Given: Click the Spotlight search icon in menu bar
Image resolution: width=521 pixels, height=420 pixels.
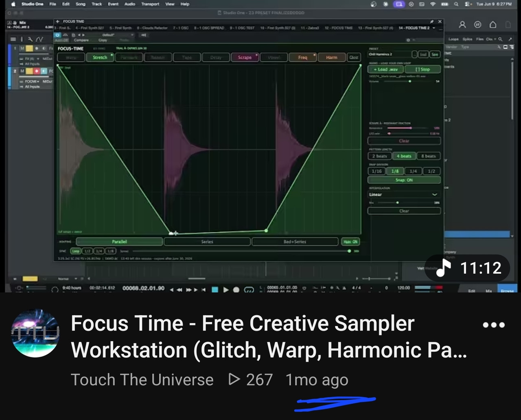Looking at the screenshot, I should [x=456, y=4].
